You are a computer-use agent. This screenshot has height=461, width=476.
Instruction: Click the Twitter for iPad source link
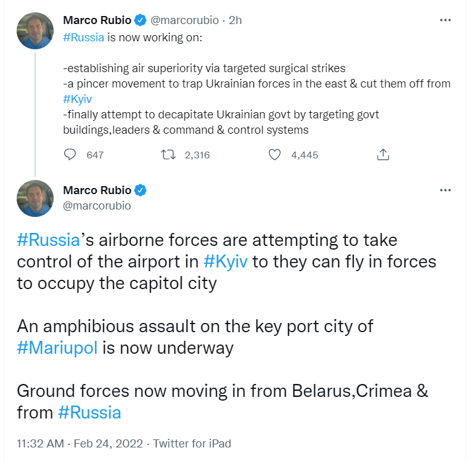click(192, 443)
